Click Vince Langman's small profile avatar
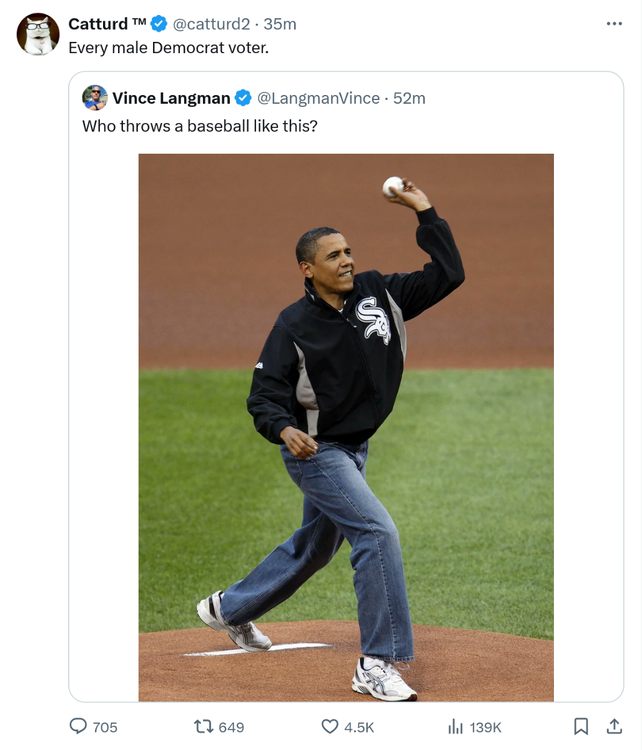Viewport: 642px width, 750px height. point(95,97)
